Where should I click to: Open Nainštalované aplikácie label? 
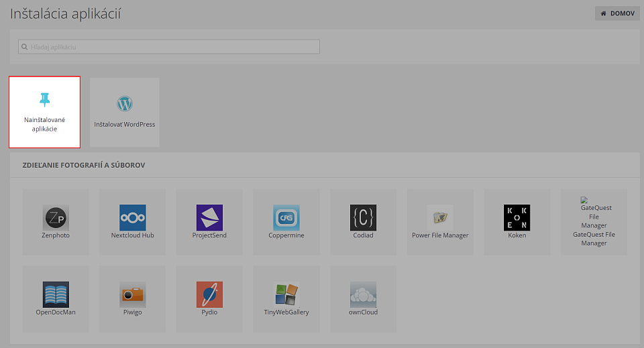click(44, 124)
